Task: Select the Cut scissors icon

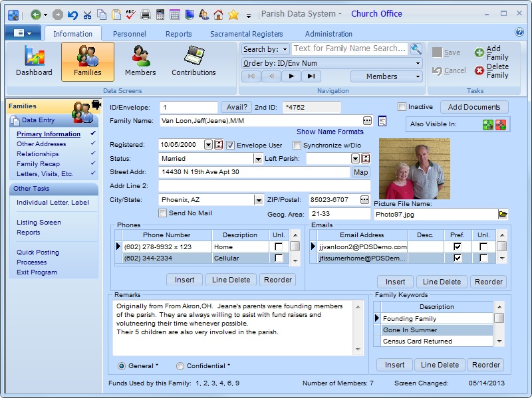Action: (87, 13)
